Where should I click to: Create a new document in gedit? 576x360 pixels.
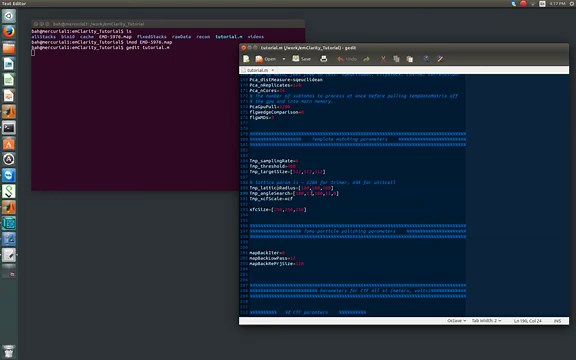246,59
